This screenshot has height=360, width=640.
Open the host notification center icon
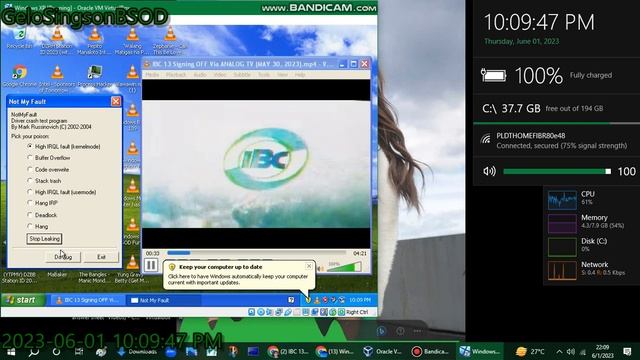(627, 351)
